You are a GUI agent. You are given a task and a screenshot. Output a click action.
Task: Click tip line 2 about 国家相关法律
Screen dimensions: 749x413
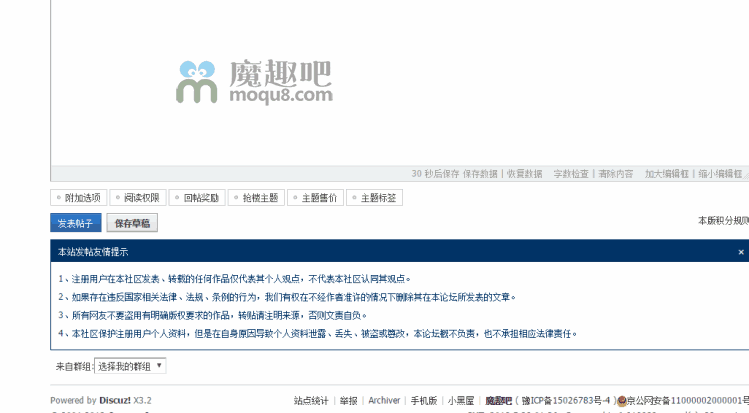(x=287, y=297)
